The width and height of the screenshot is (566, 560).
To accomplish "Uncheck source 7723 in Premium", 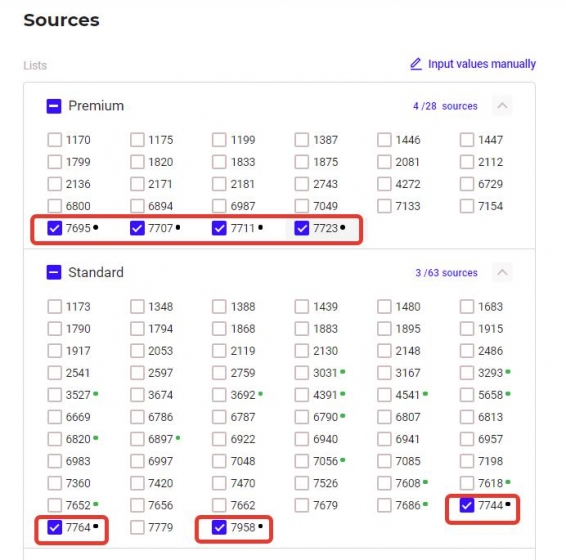I will (301, 228).
